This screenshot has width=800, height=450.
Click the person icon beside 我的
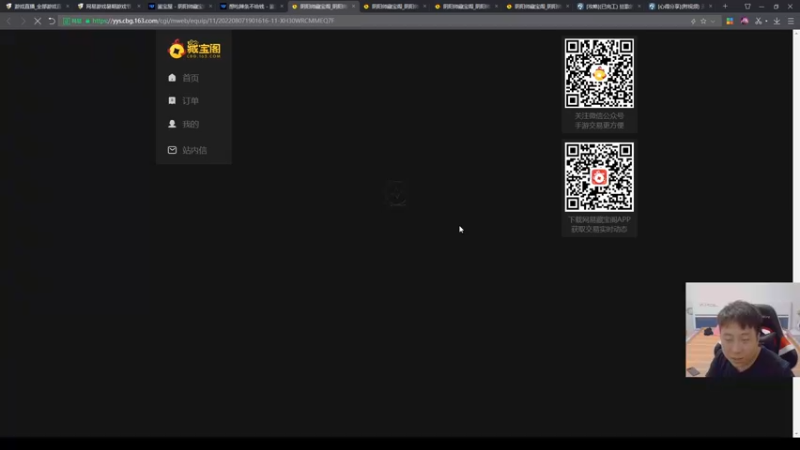point(172,124)
